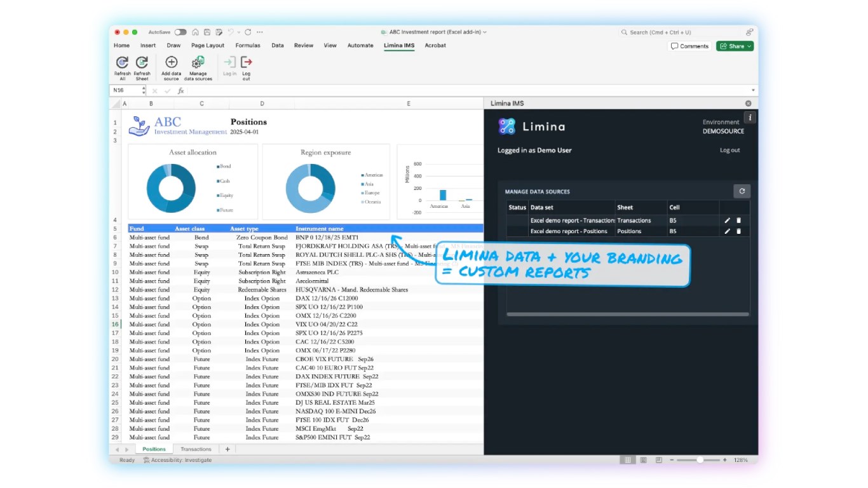Click the zoom in plus icon

point(724,460)
